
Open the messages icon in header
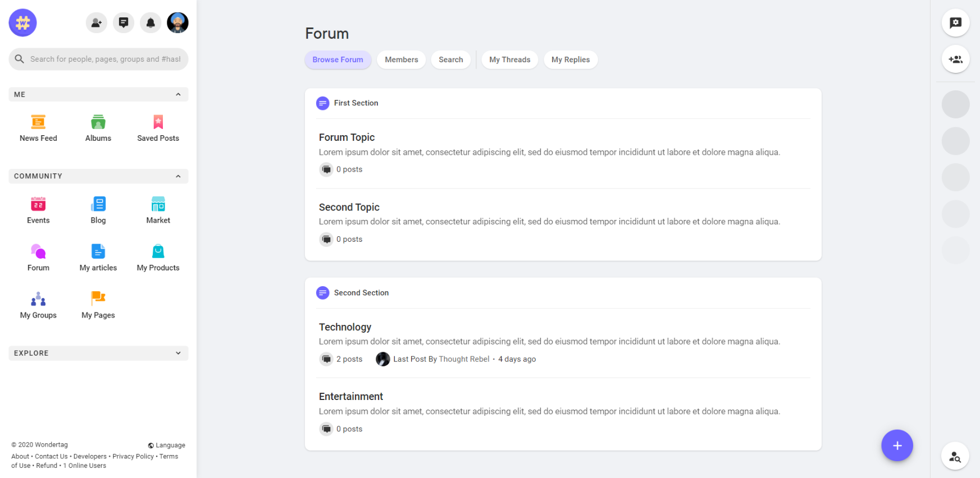pyautogui.click(x=124, y=23)
